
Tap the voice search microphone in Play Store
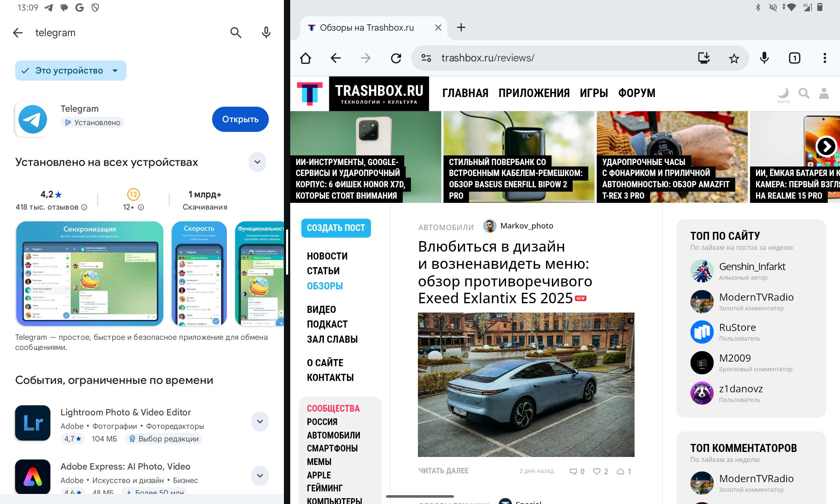[266, 33]
